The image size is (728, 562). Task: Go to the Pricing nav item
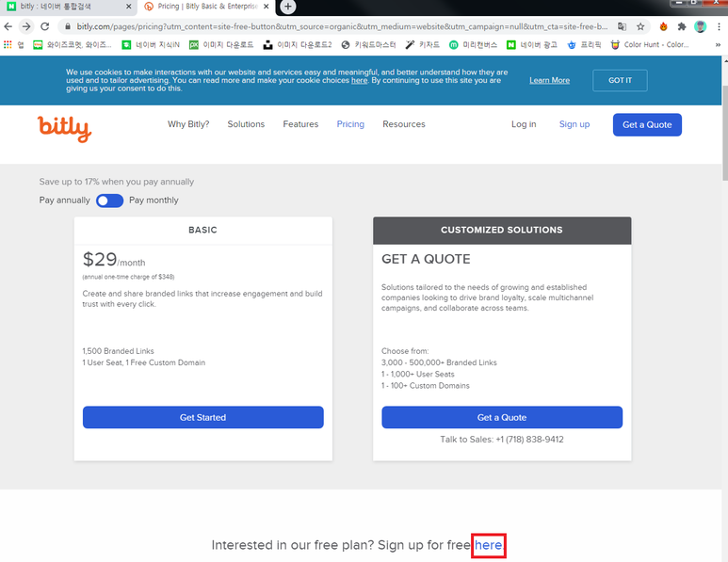point(350,124)
